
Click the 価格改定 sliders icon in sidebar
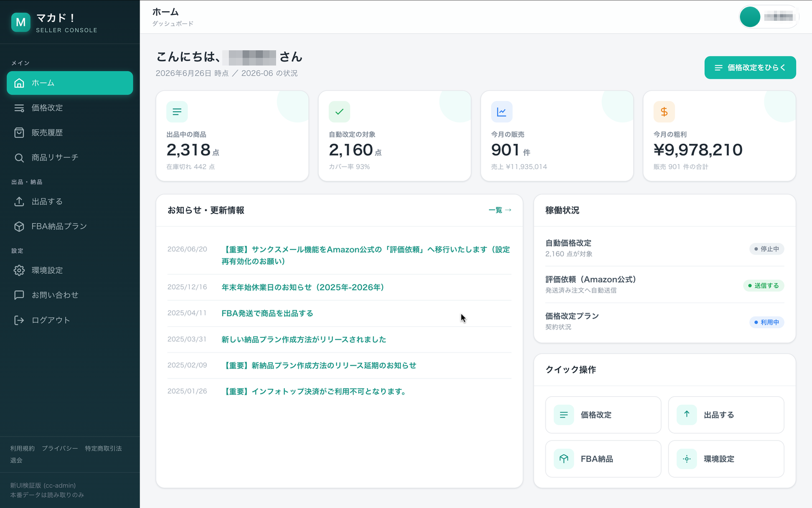point(19,108)
